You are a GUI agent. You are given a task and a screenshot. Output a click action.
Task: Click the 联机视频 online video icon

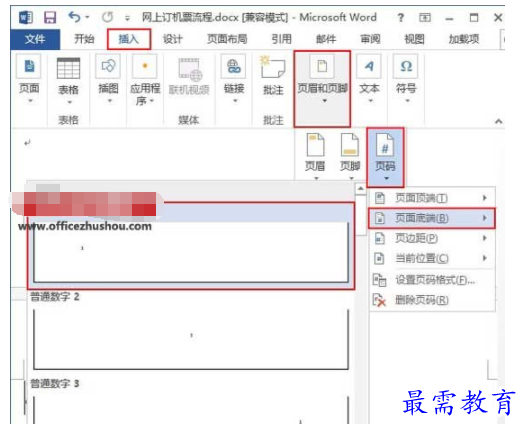(x=189, y=69)
